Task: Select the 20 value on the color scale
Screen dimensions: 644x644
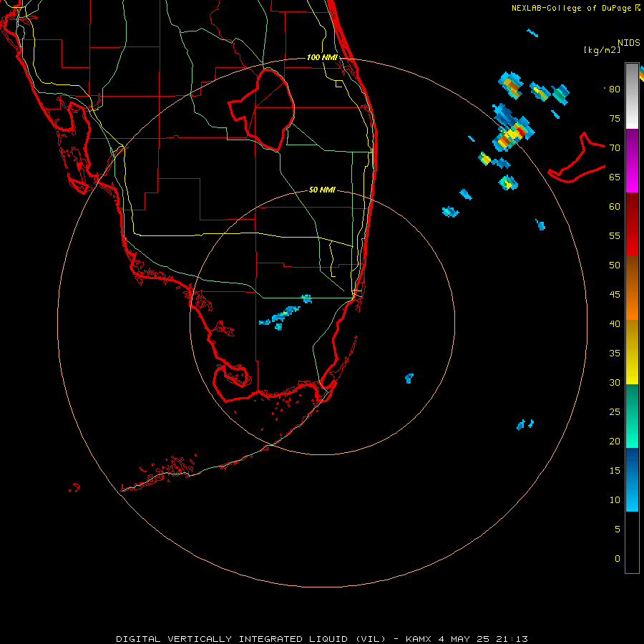Action: [x=615, y=441]
